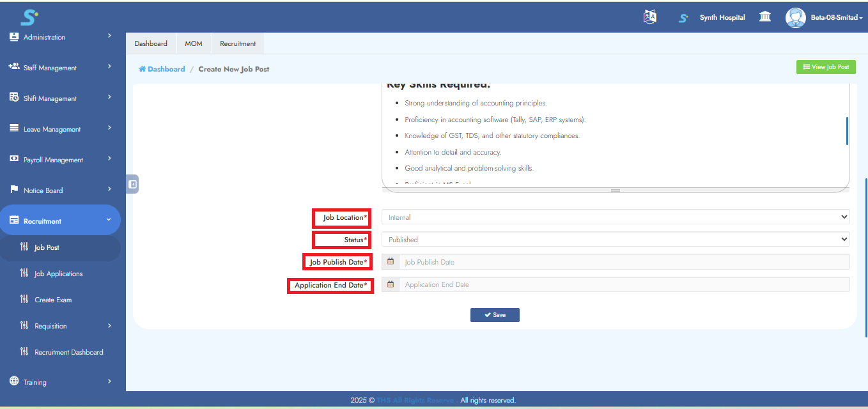The height and width of the screenshot is (409, 868).
Task: Open the Status dropdown showing Published
Action: click(x=615, y=240)
